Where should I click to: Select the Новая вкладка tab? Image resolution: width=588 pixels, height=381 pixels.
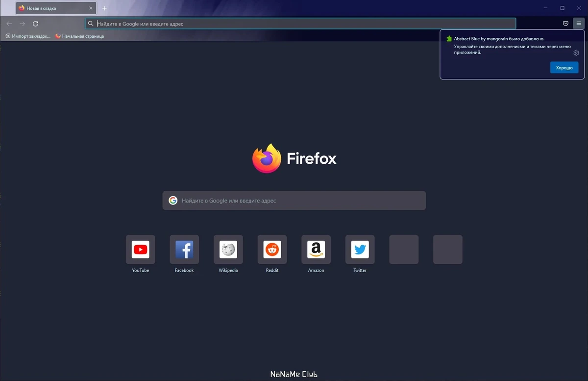pos(55,8)
